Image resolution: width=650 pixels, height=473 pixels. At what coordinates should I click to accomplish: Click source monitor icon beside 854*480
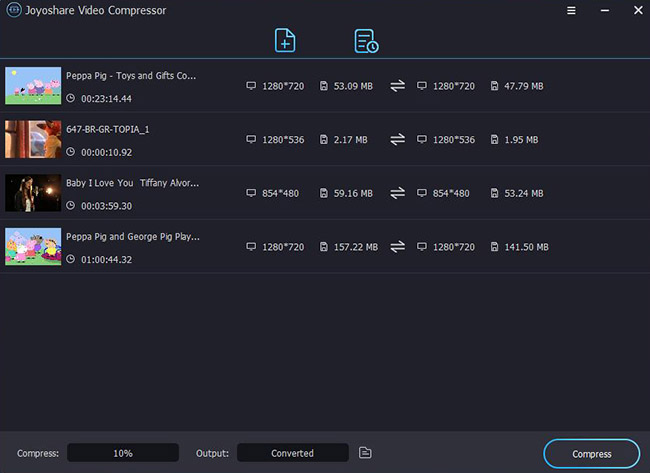click(251, 193)
